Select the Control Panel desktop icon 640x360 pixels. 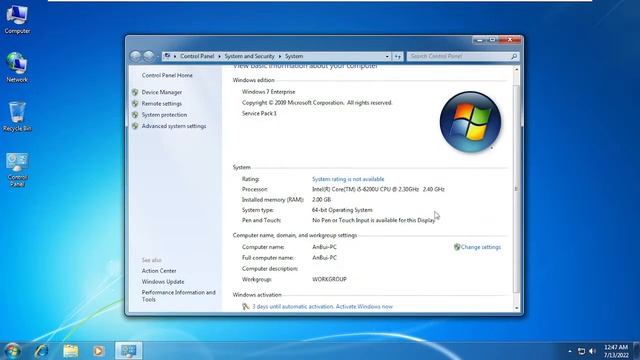point(17,170)
